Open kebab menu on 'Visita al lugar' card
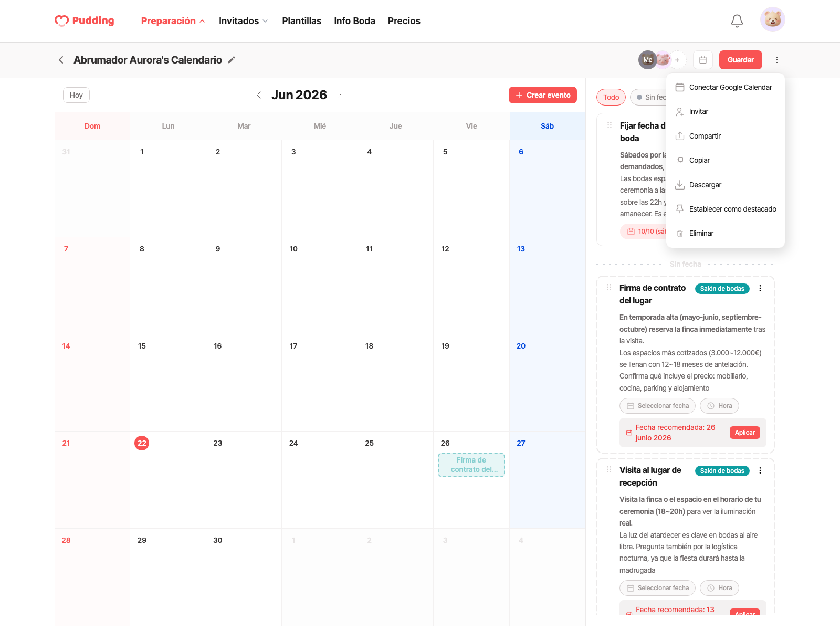840x630 pixels. coord(760,470)
